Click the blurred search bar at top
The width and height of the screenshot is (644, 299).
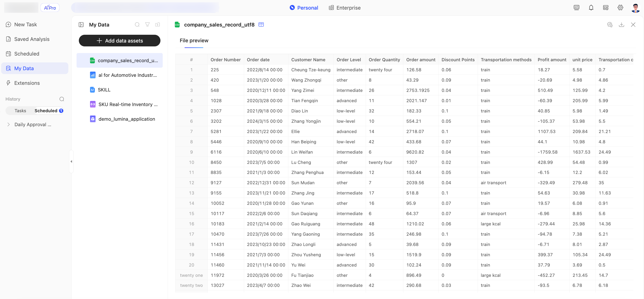point(145,8)
